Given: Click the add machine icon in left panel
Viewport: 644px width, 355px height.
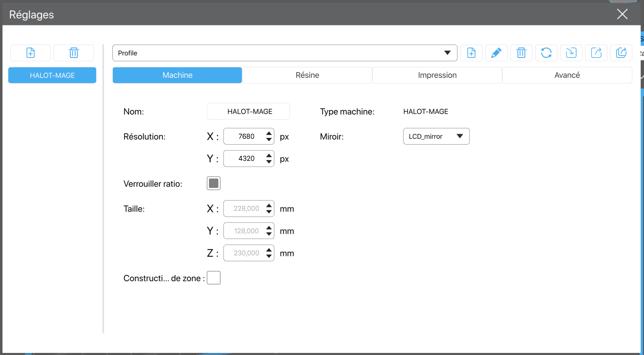Looking at the screenshot, I should 30,53.
